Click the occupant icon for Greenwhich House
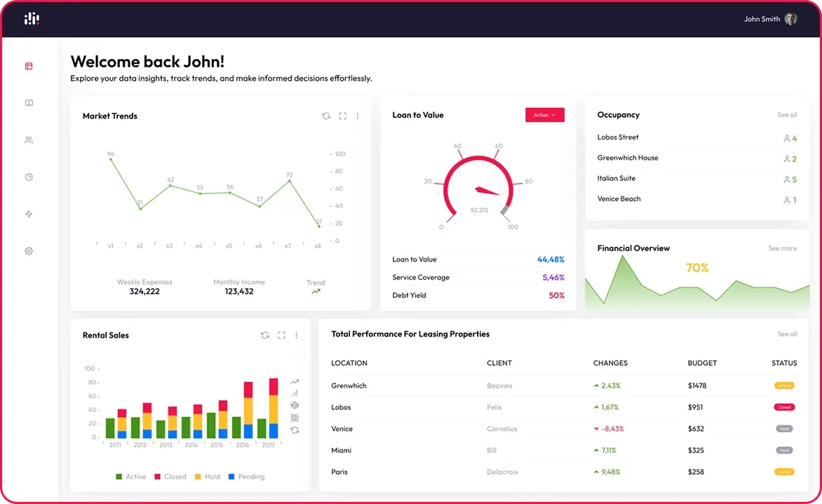Screen dimensions: 822x504 [787, 158]
